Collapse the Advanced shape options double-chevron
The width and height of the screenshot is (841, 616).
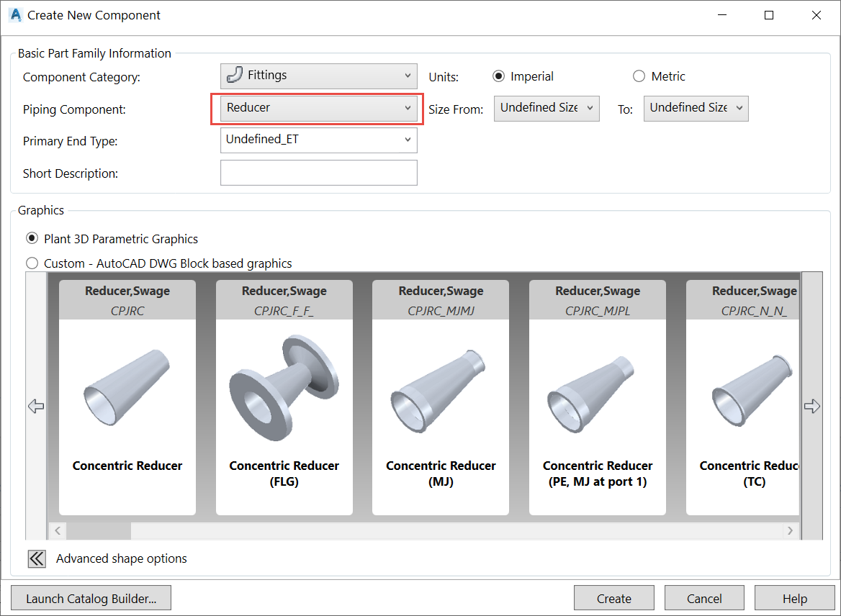click(36, 558)
